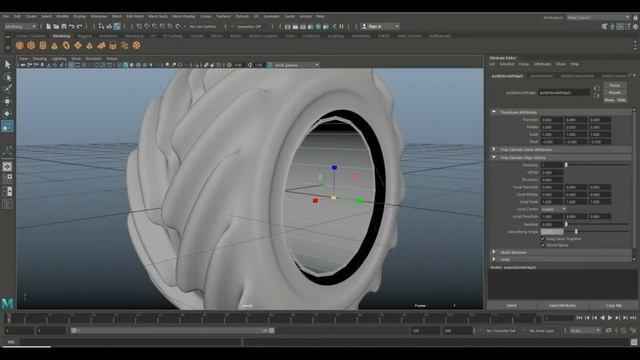The height and width of the screenshot is (360, 640).
Task: Open Attribute Editor's Selected menu
Action: (507, 64)
